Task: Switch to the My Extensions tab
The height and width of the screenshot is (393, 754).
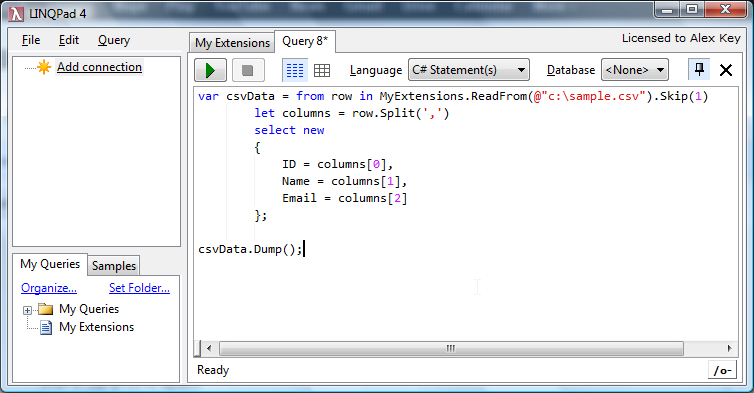Action: (232, 43)
